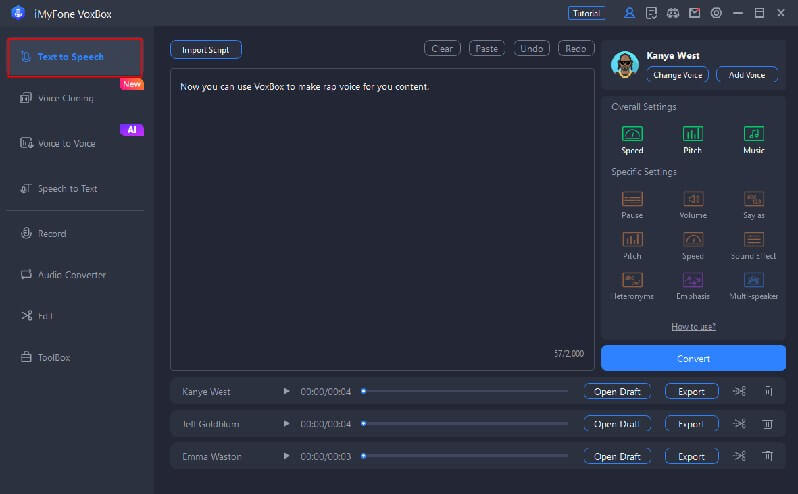The width and height of the screenshot is (798, 494).
Task: Click inside the script text area
Action: tap(382, 219)
